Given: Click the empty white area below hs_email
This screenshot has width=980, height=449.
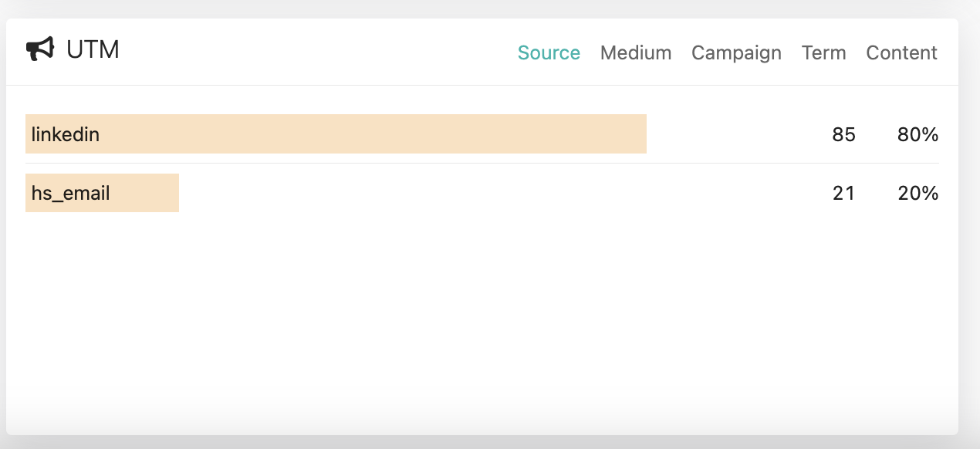Looking at the screenshot, I should coord(463,309).
